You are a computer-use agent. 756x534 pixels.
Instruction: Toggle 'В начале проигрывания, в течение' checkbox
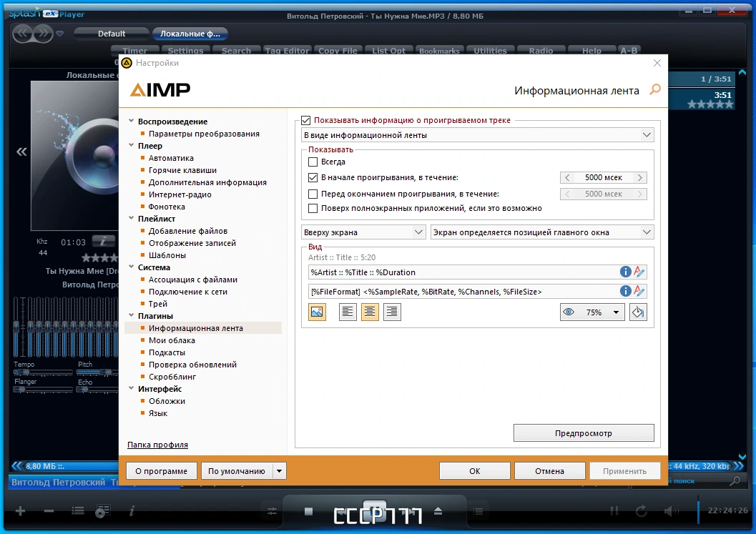click(313, 177)
